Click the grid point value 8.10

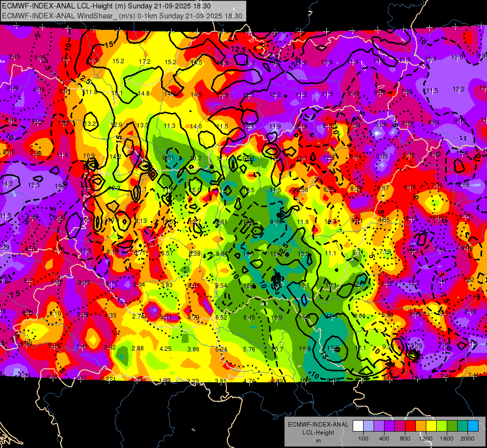(x=55, y=314)
